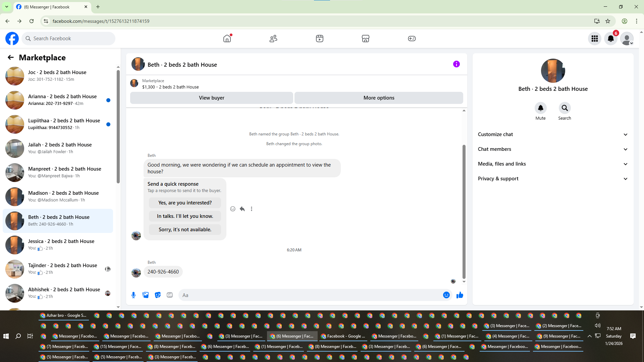Open the Friends tab in top navigation
The width and height of the screenshot is (644, 362).
click(273, 39)
